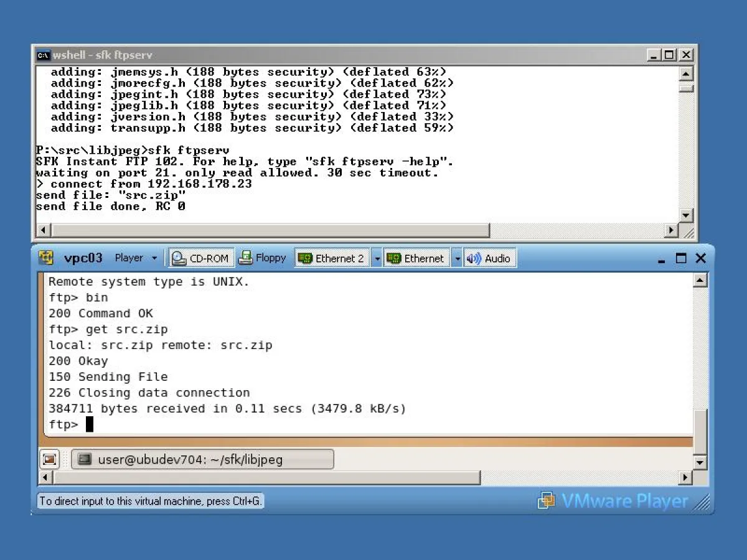Click the ftp prompt cursor line

pyautogui.click(x=71, y=424)
